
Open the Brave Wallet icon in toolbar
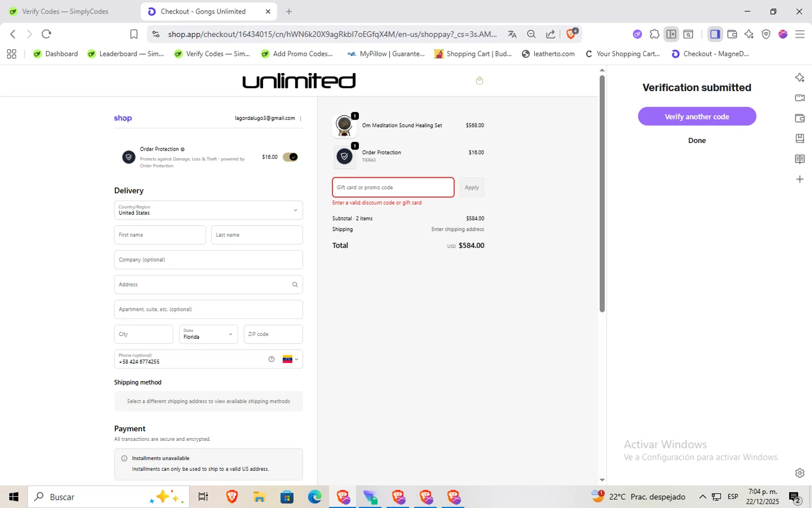[x=732, y=34]
